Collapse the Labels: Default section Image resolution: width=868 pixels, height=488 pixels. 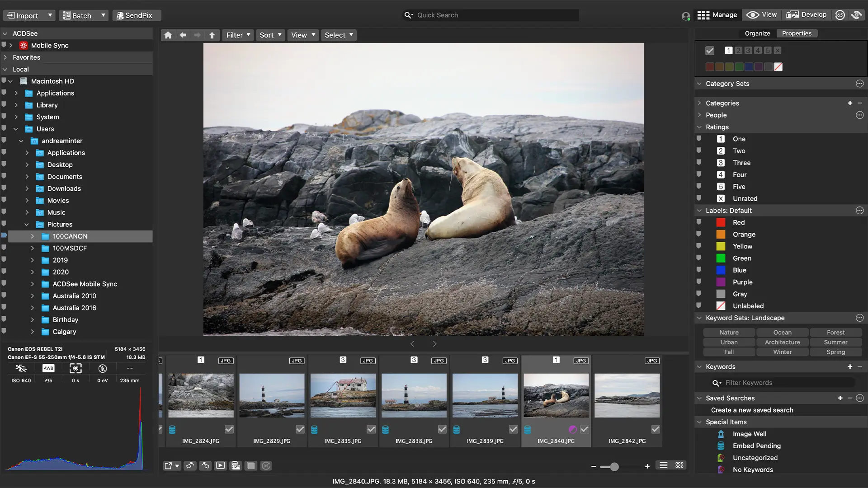(x=699, y=210)
